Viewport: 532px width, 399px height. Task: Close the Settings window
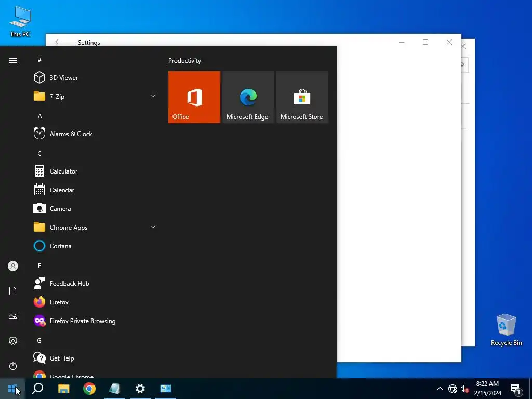pyautogui.click(x=449, y=42)
